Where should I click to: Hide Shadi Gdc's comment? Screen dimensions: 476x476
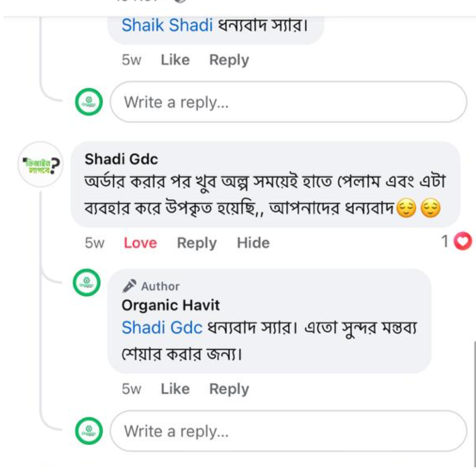253,243
